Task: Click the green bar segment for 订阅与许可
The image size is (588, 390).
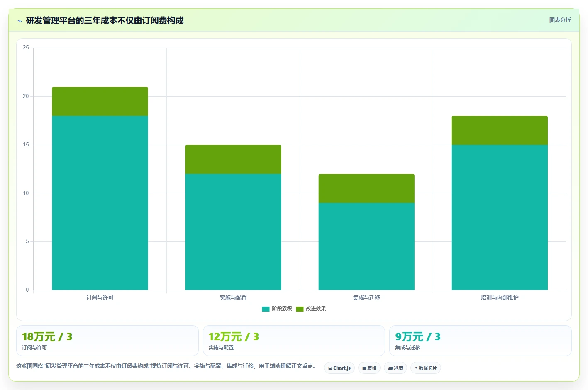Action: pyautogui.click(x=100, y=101)
